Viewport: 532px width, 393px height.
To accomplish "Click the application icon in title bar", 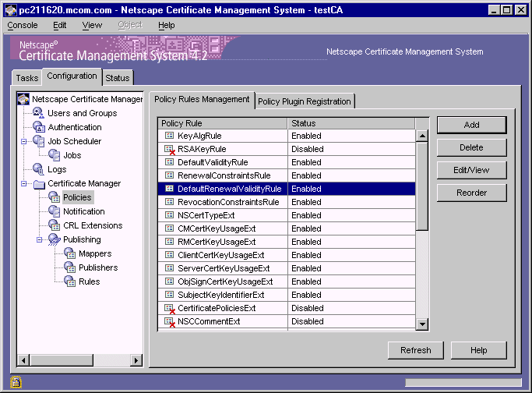I will click(11, 10).
